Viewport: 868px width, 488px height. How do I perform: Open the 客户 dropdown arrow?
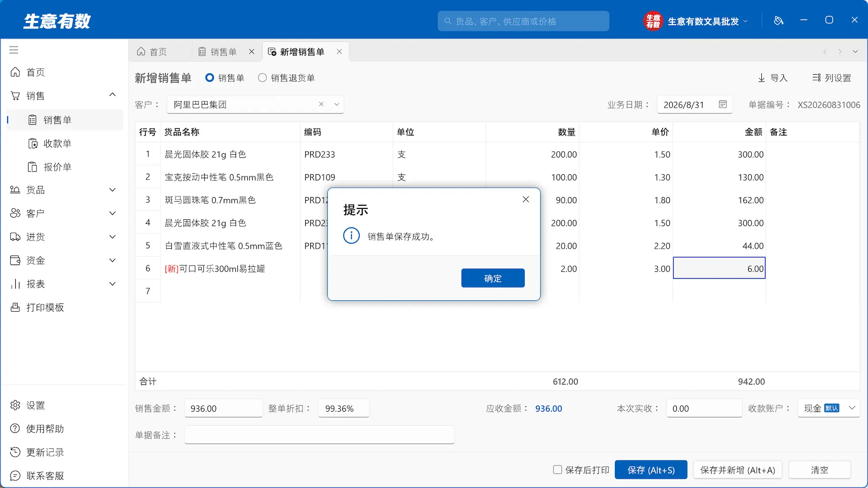point(337,104)
